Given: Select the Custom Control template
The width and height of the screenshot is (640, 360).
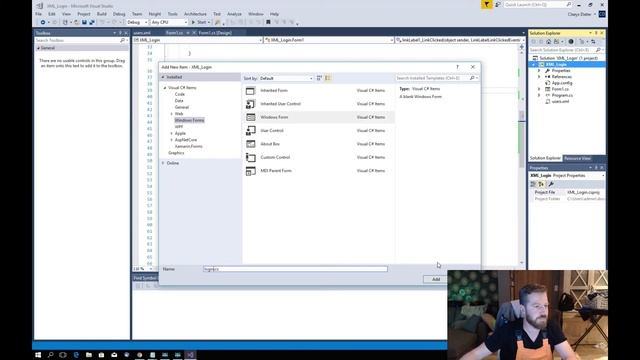Looking at the screenshot, I should click(x=319, y=157).
